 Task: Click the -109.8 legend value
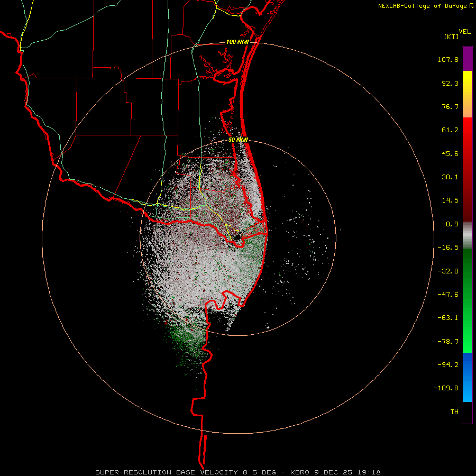click(446, 388)
